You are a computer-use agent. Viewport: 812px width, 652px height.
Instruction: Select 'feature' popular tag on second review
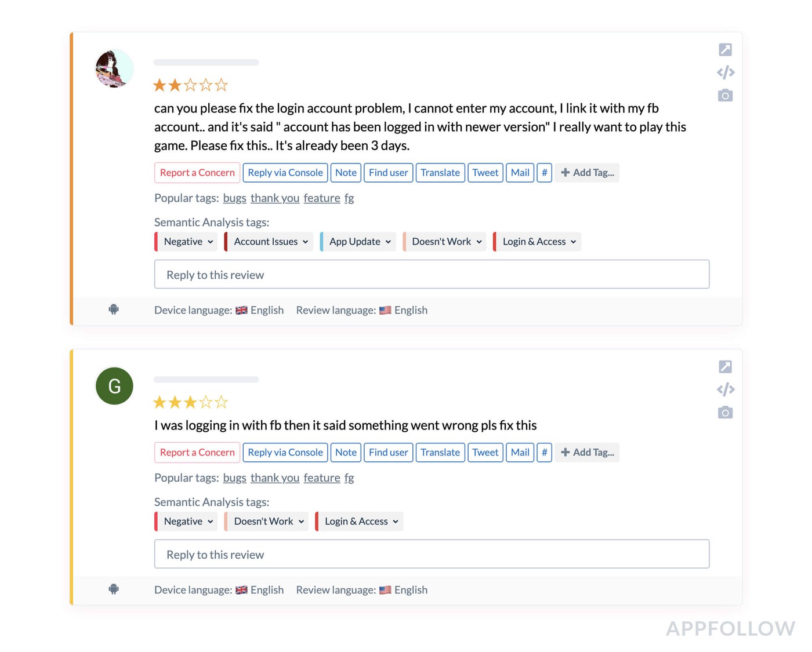click(x=322, y=478)
